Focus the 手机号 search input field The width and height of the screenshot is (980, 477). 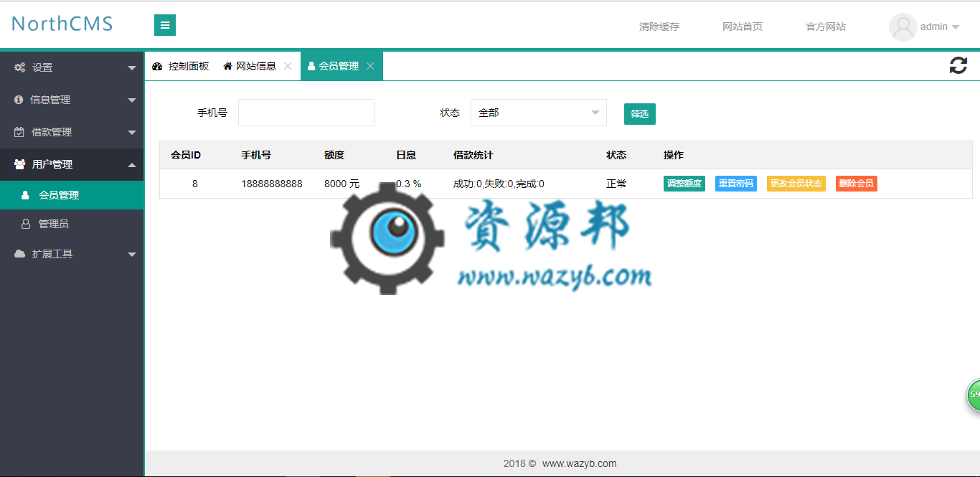click(306, 113)
